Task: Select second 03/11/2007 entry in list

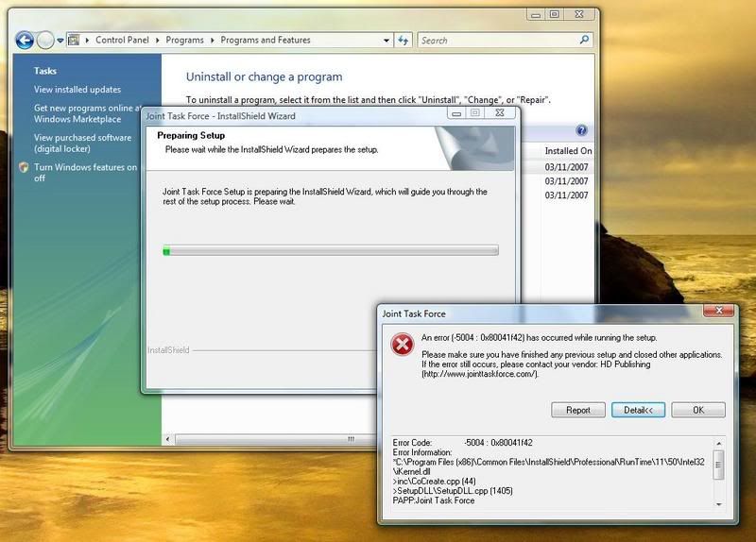Action: 566,181
